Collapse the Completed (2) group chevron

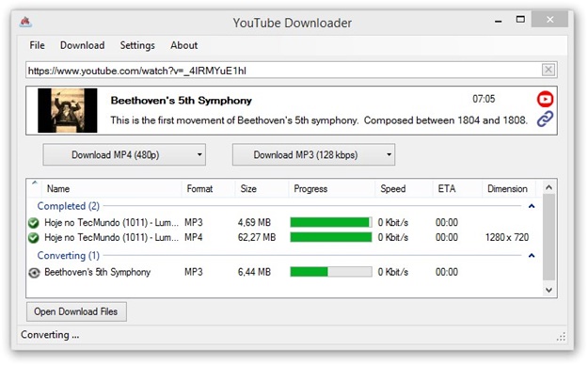532,206
